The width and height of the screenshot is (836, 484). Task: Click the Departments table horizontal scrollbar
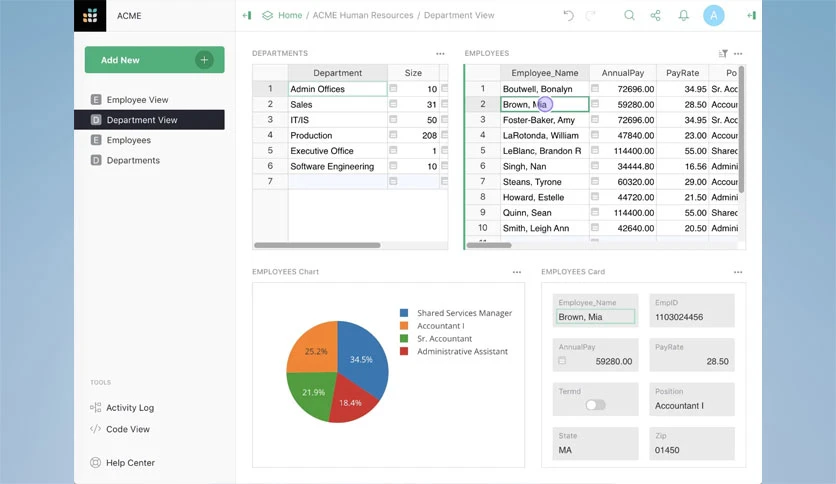[317, 246]
